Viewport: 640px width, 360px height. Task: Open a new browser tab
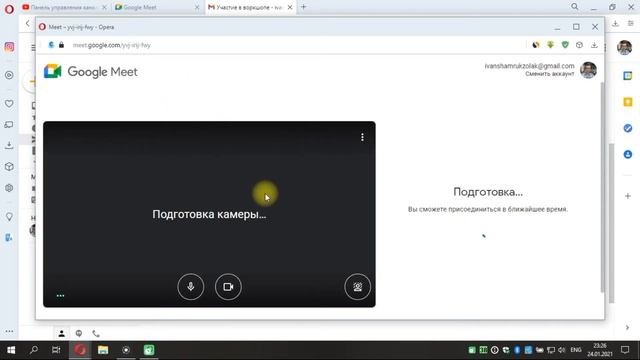click(x=303, y=7)
